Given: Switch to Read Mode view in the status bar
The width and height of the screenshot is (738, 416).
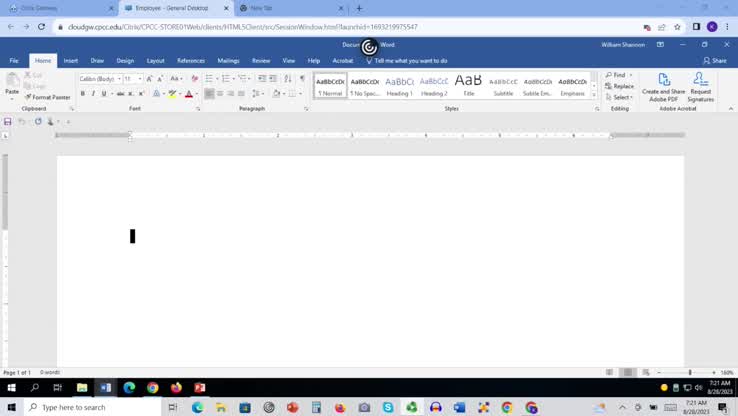Looking at the screenshot, I should [x=610, y=372].
